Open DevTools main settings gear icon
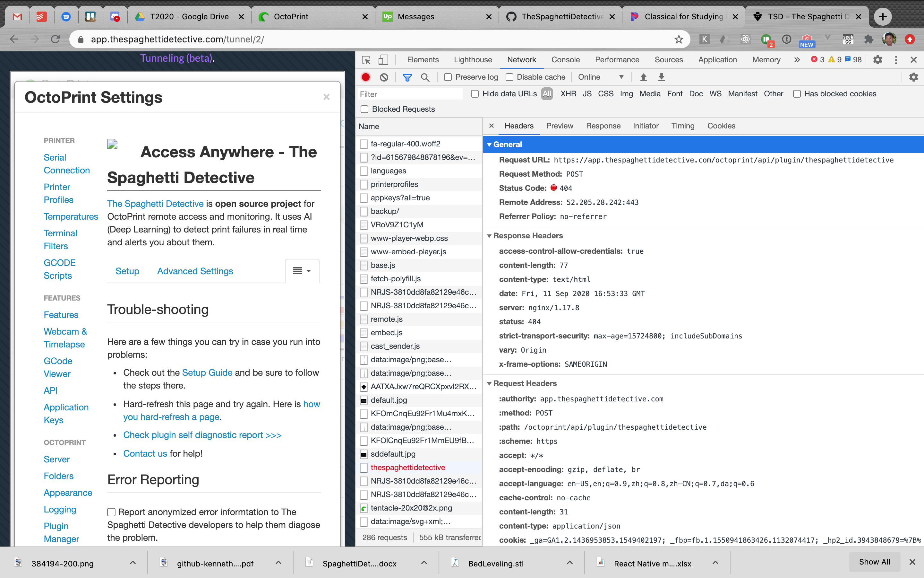 pos(878,60)
